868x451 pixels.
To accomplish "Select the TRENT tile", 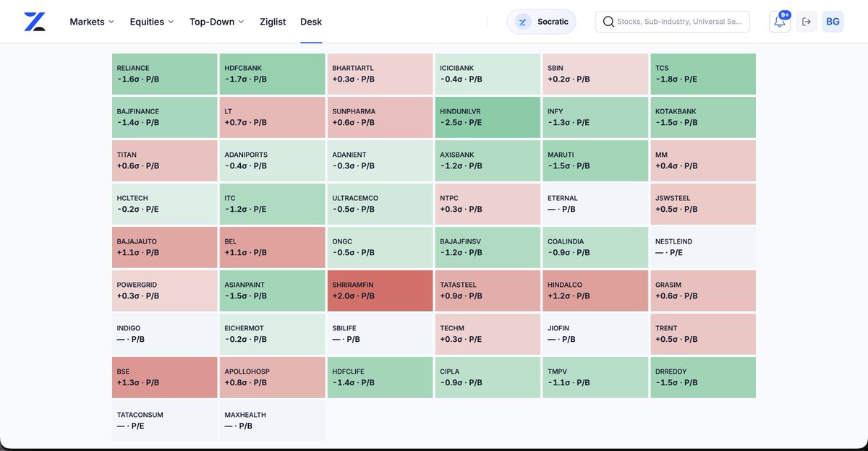I will pos(703,334).
